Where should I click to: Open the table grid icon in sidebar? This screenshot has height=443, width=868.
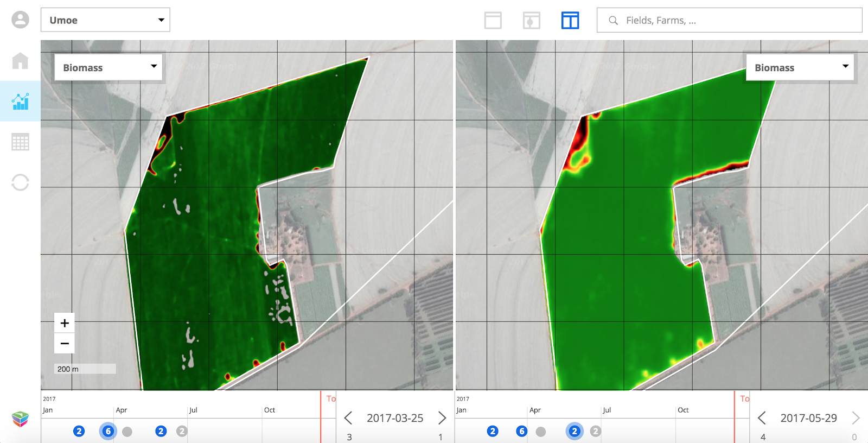(x=20, y=142)
